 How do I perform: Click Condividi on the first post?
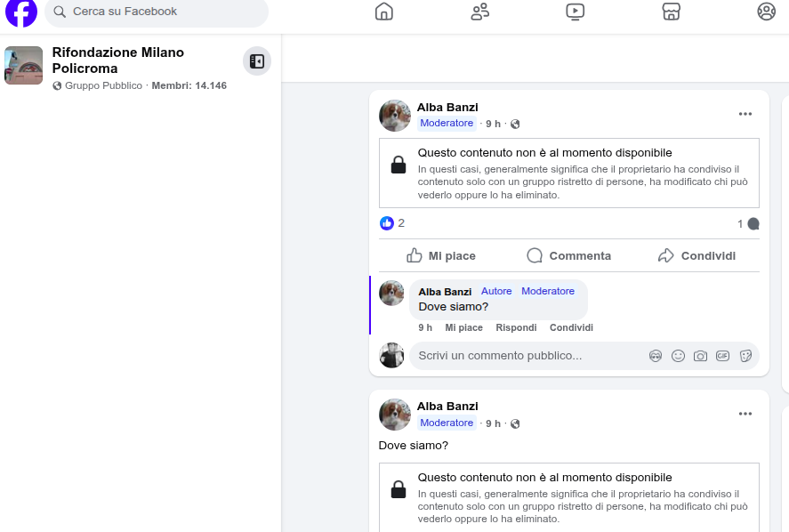coord(696,256)
